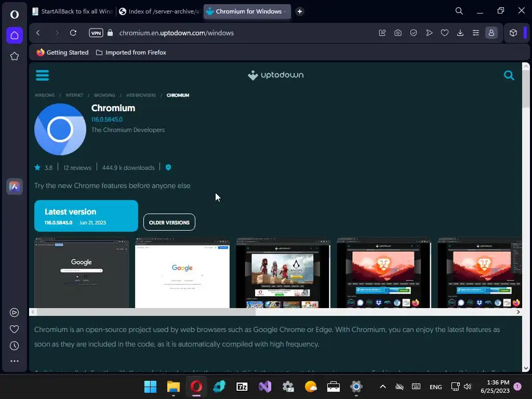Screen dimensions: 532x399
Task: Open downloads in address bar
Action: 460,33
